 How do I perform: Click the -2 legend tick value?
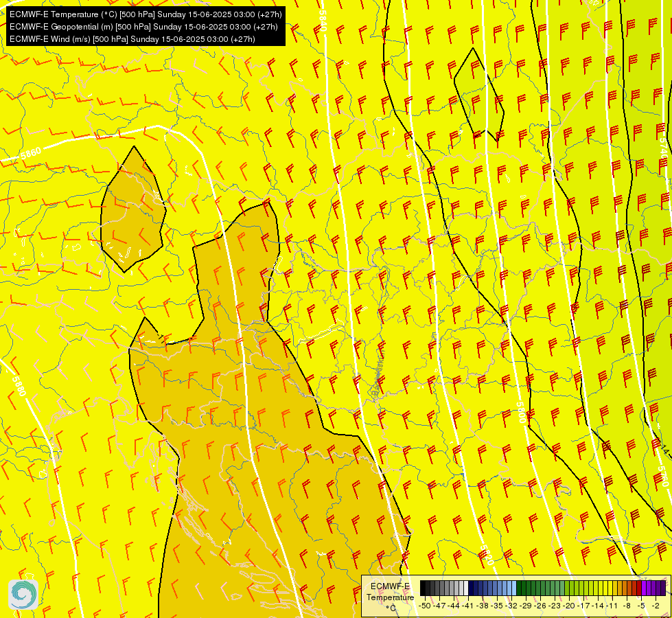coord(656,606)
